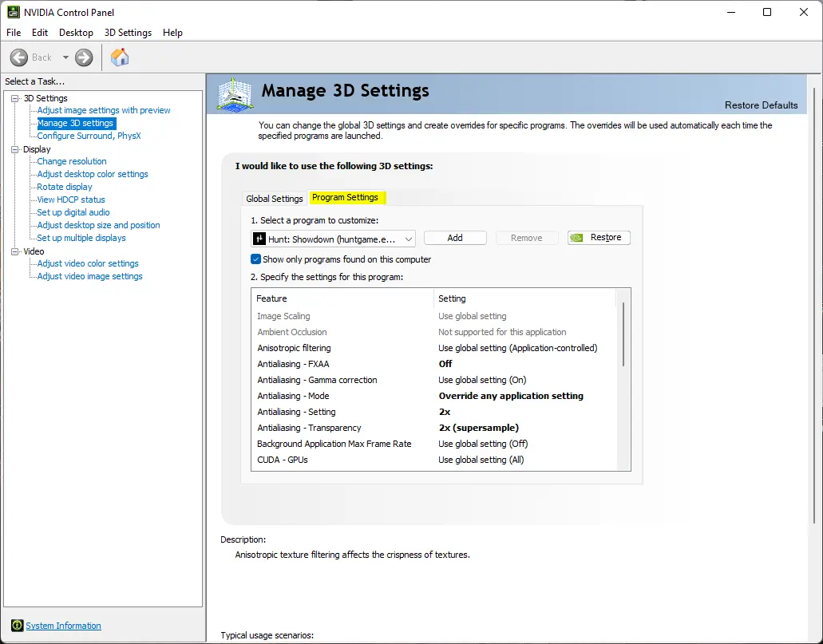Select Rotate display task
Image resolution: width=823 pixels, height=644 pixels.
[x=65, y=187]
